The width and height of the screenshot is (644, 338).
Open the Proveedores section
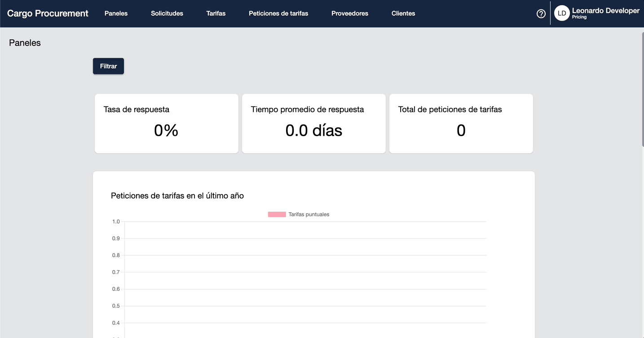pos(350,13)
